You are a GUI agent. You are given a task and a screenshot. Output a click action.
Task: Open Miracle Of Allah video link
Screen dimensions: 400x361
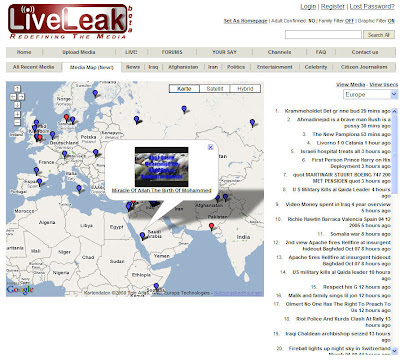[x=161, y=190]
